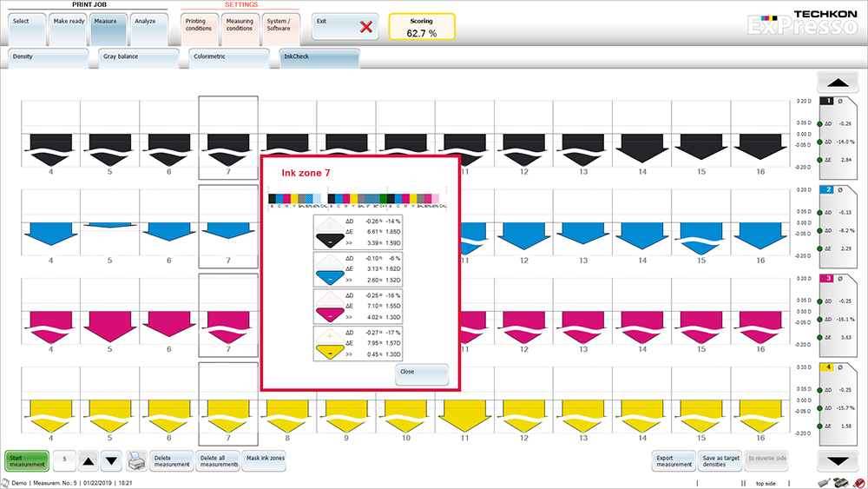Click the printer icon in bottom toolbar
868x489 pixels.
pos(135,460)
